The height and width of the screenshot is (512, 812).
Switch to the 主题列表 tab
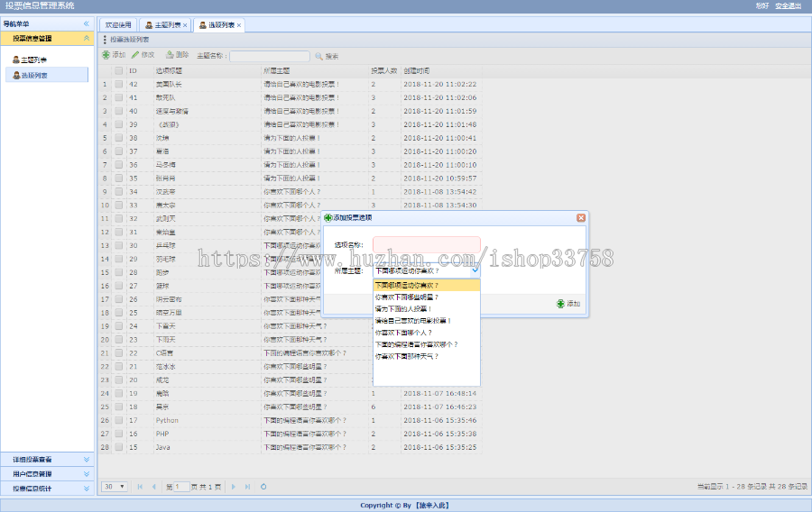168,25
